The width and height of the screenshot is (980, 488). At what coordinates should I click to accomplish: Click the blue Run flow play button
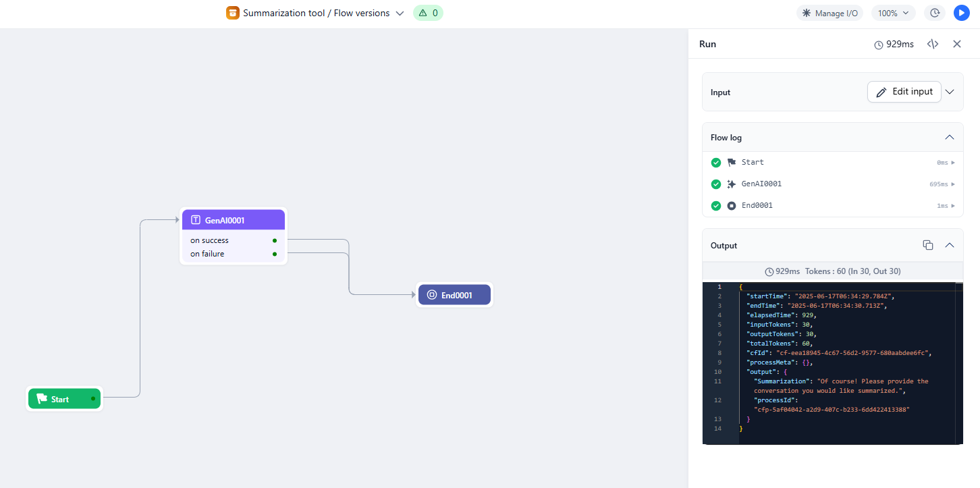click(x=961, y=13)
